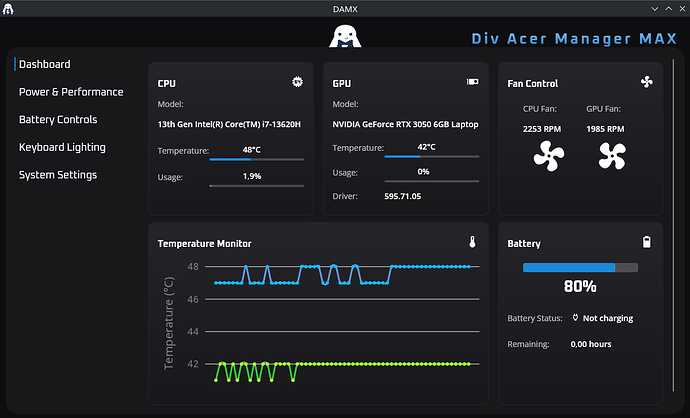The height and width of the screenshot is (418, 690).
Task: Open the Dashboard section
Action: click(x=44, y=64)
